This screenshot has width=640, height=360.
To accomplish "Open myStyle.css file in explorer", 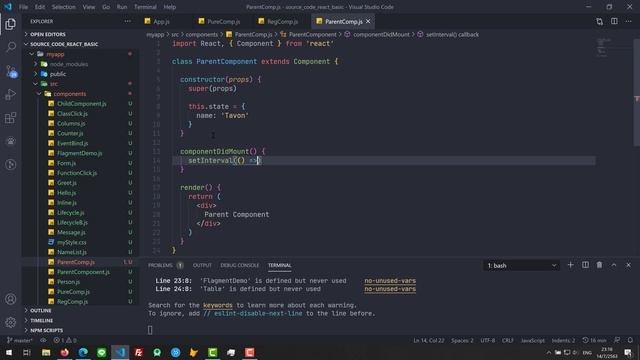I will tap(71, 242).
